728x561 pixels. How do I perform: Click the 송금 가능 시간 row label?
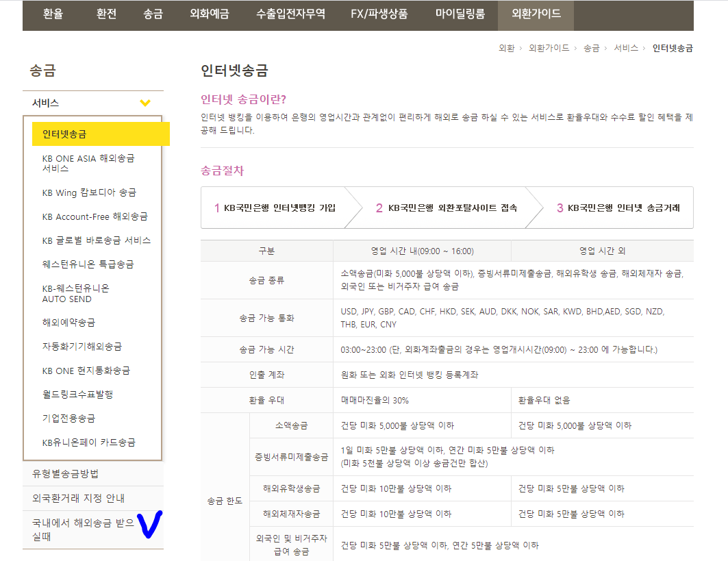point(266,350)
